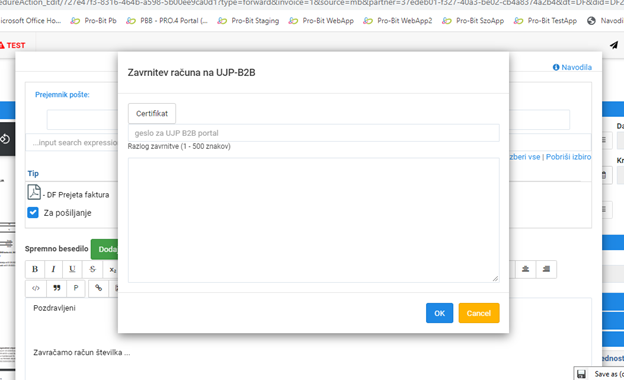The image size is (624, 380).
Task: Toggle the Za pošiljanje checkbox
Action: click(33, 212)
